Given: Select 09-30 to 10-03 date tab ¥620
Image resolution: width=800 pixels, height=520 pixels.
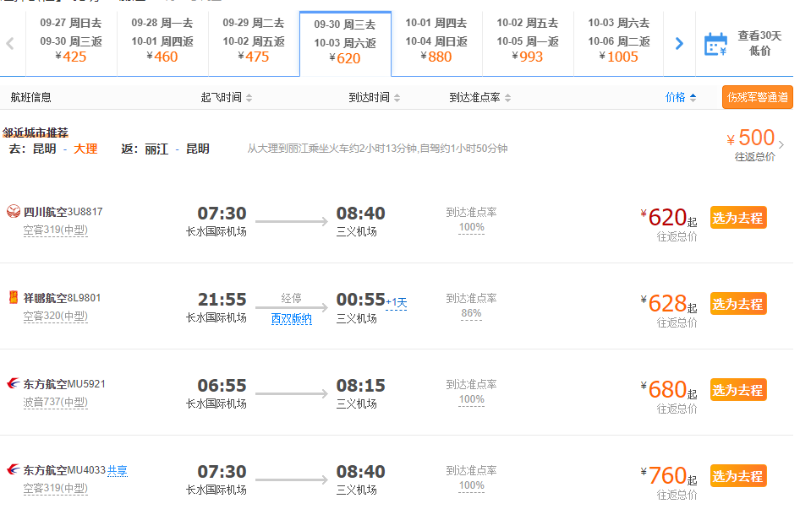Looking at the screenshot, I should coord(345,44).
